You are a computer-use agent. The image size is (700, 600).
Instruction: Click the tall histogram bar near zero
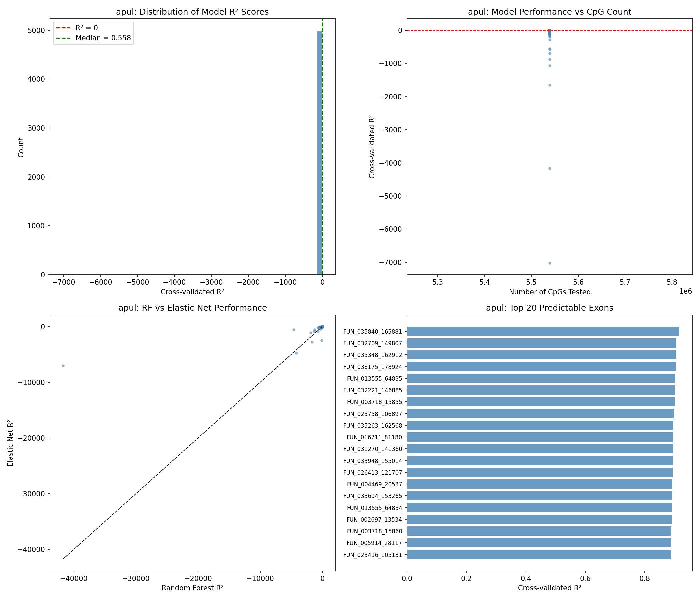pos(319,153)
